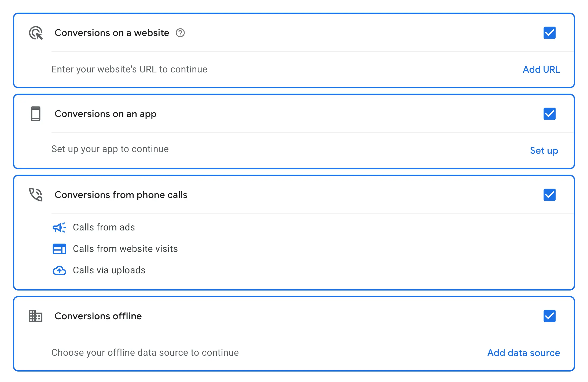The width and height of the screenshot is (588, 382).
Task: Click the phone calls handset icon
Action: coord(36,195)
